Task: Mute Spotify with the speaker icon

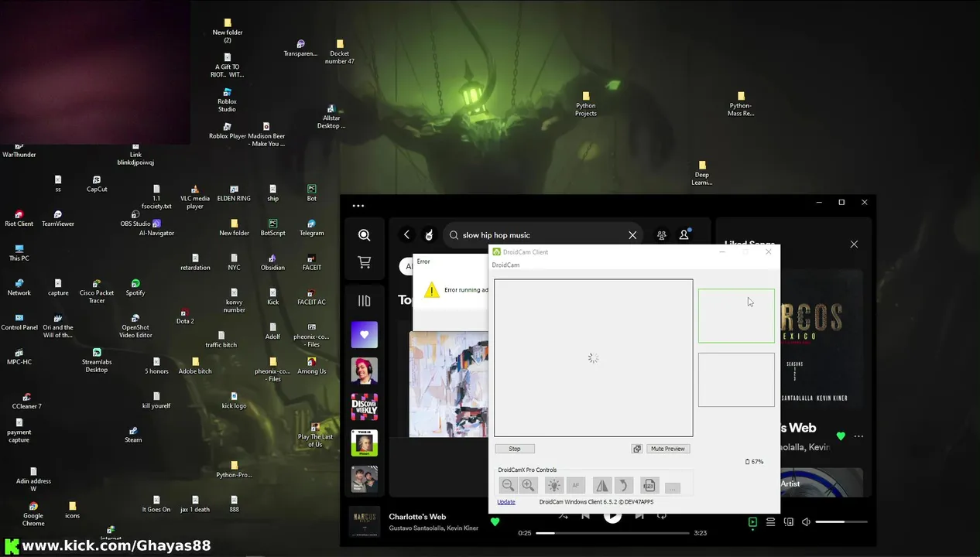Action: [x=806, y=522]
